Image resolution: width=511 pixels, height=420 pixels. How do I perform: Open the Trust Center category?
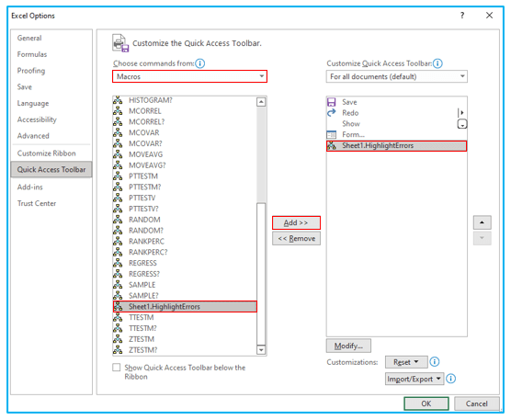coord(37,203)
